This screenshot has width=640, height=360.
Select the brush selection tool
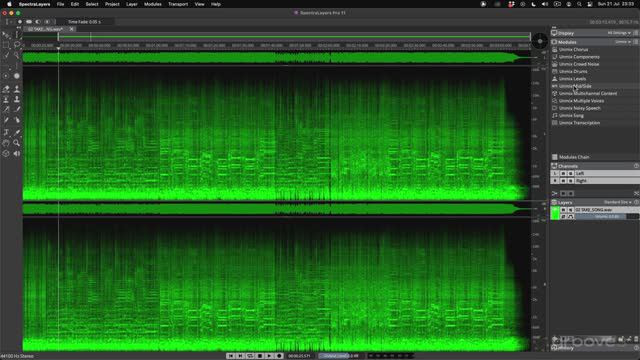coord(6,55)
